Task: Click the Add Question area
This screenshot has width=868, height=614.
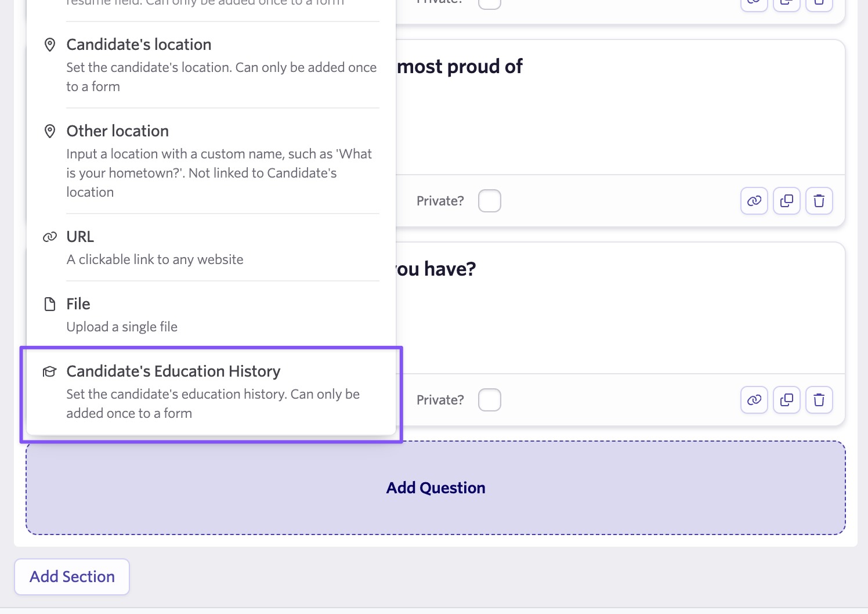Action: tap(435, 487)
